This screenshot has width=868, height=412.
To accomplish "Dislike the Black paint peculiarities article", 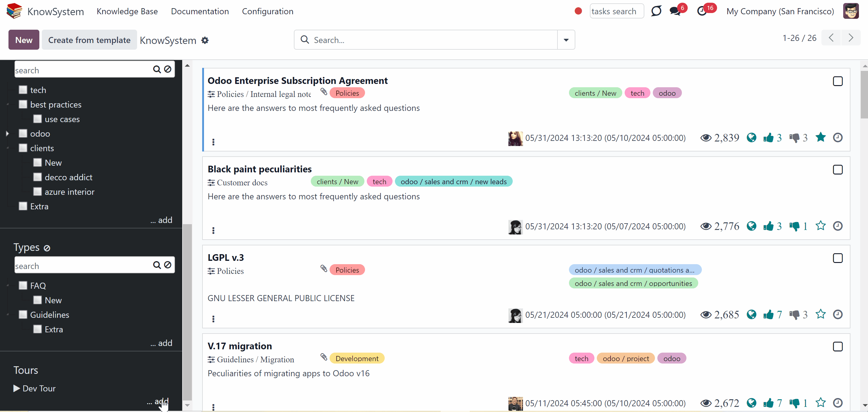I will click(794, 226).
